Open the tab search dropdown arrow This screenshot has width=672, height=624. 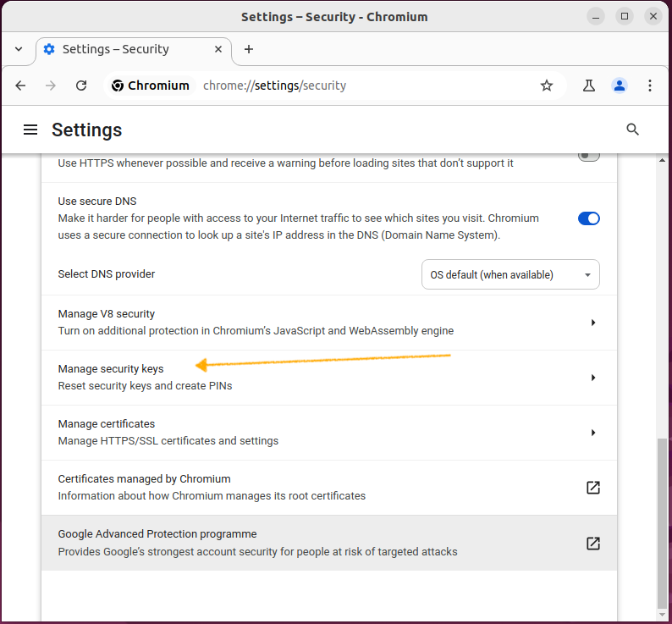19,49
